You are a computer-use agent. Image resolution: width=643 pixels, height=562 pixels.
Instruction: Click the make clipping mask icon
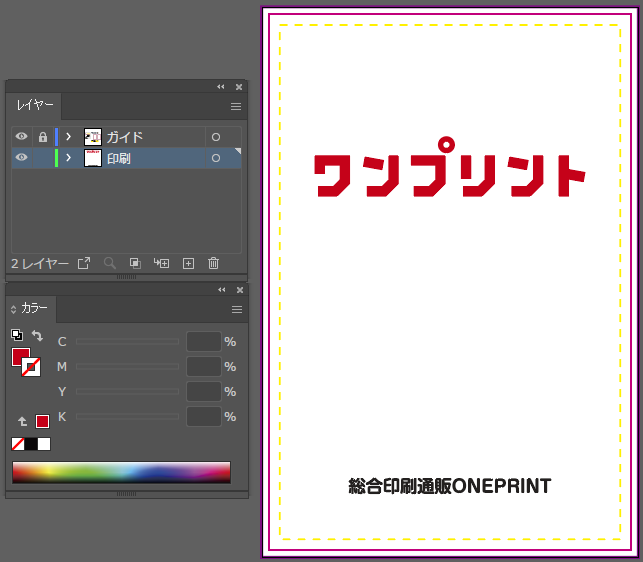pyautogui.click(x=135, y=263)
